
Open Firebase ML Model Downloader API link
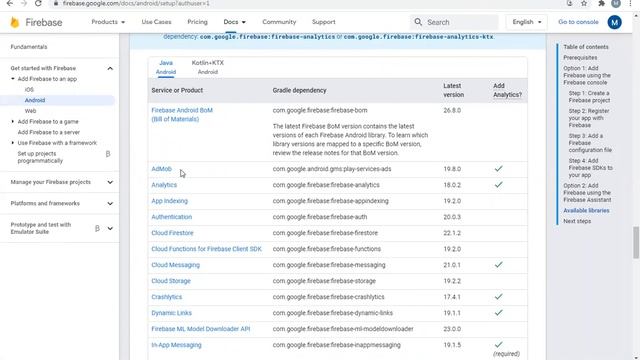(x=200, y=329)
